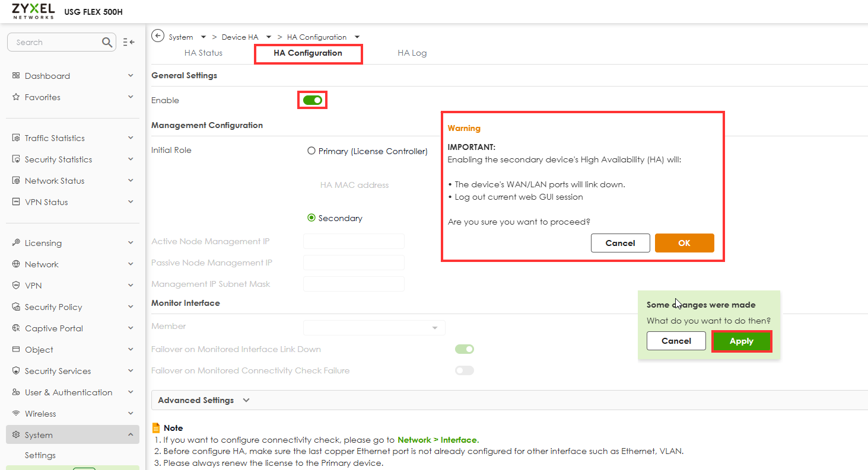Confirm warning with OK button
Screen dimensions: 868x470
click(684, 243)
